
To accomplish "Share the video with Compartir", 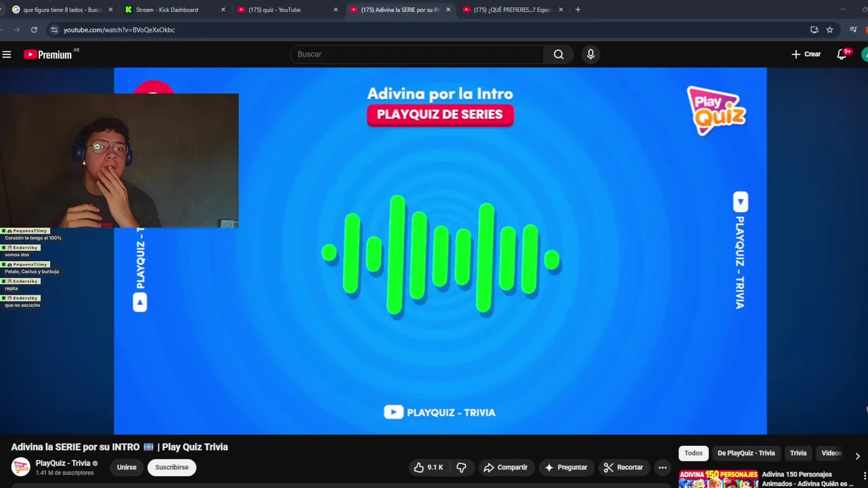I will click(x=505, y=467).
